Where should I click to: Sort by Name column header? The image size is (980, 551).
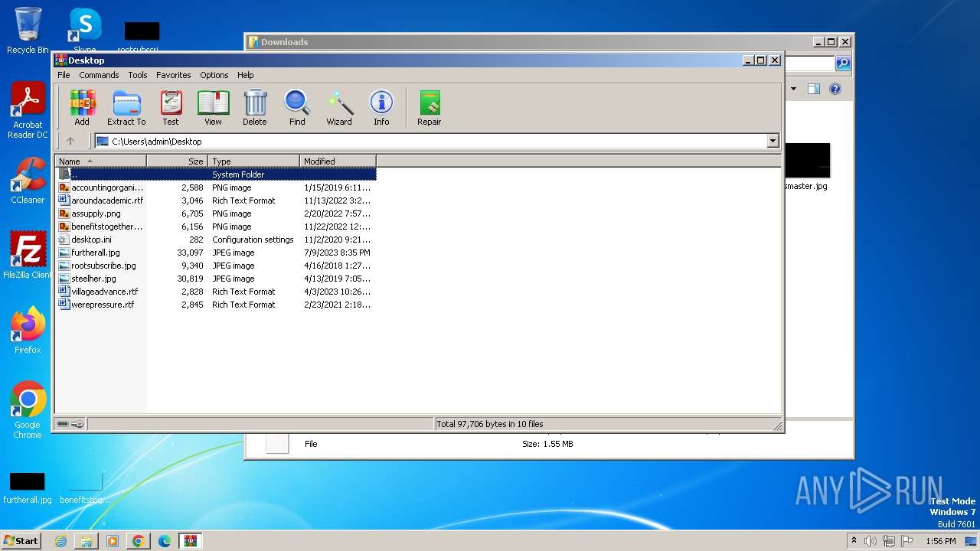[100, 161]
